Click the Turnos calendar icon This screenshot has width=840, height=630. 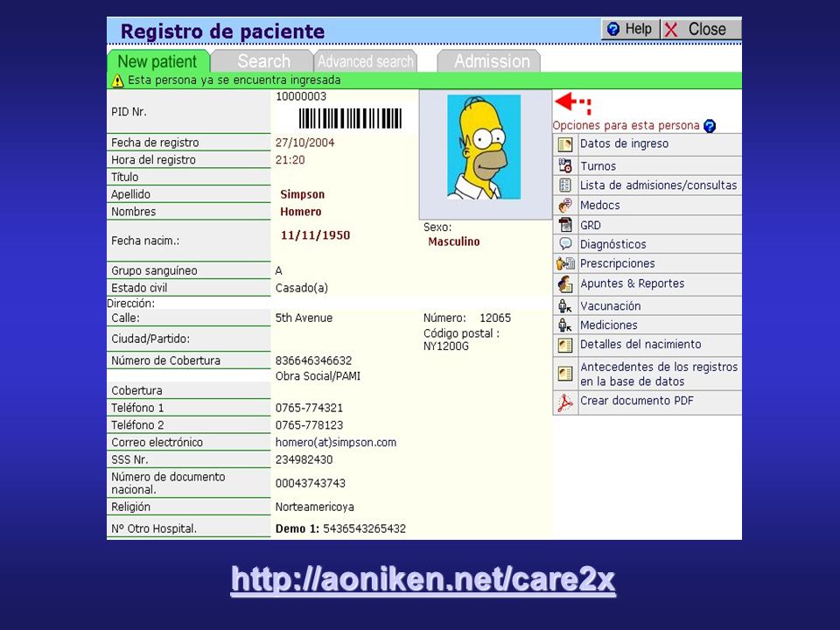[564, 165]
